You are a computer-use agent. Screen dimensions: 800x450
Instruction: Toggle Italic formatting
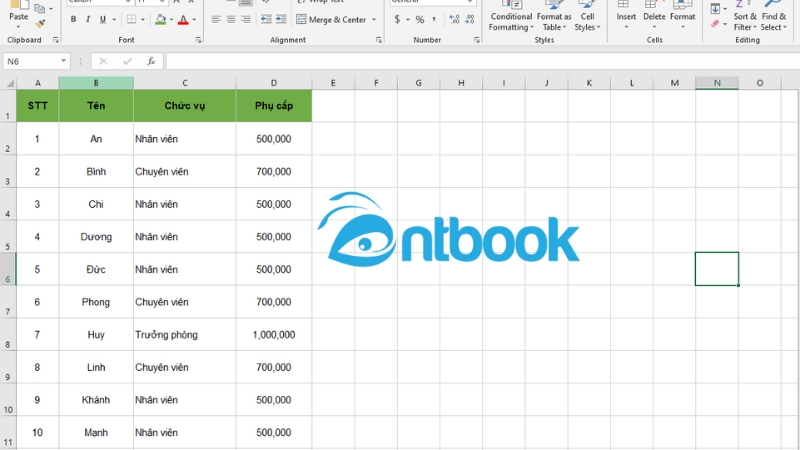pyautogui.click(x=88, y=19)
